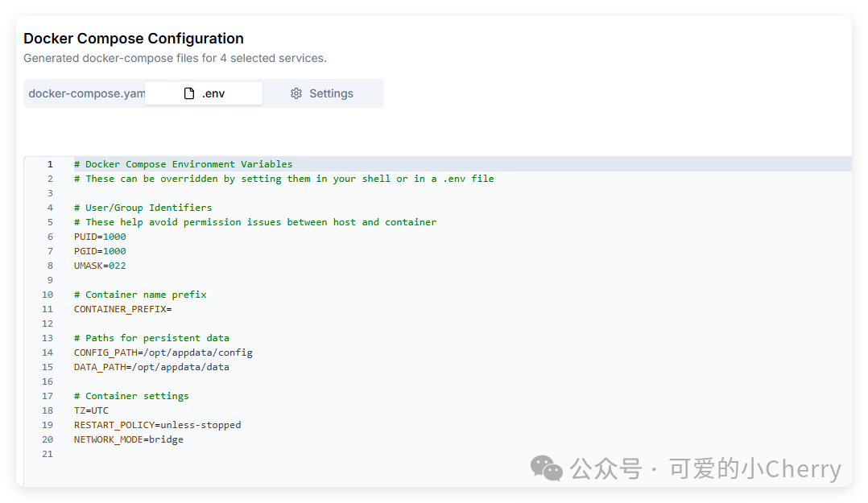Click the TZ=UTC line
This screenshot has width=868, height=503.
[x=91, y=410]
